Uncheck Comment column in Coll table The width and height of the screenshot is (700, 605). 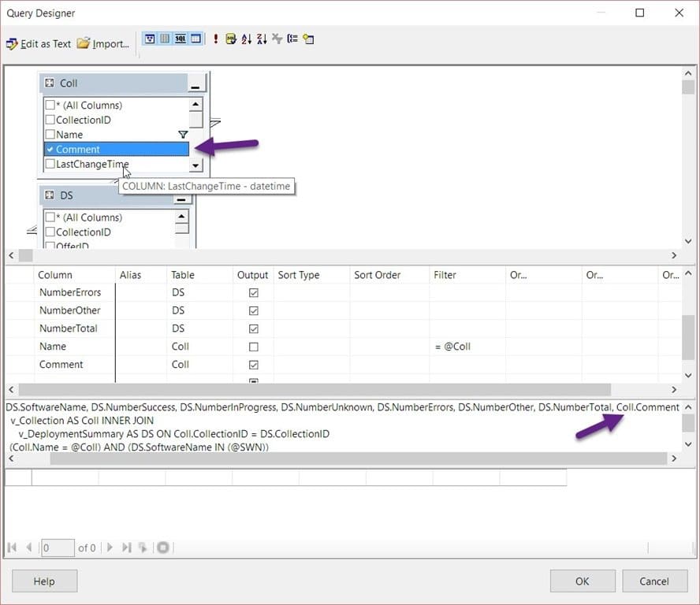click(x=50, y=149)
